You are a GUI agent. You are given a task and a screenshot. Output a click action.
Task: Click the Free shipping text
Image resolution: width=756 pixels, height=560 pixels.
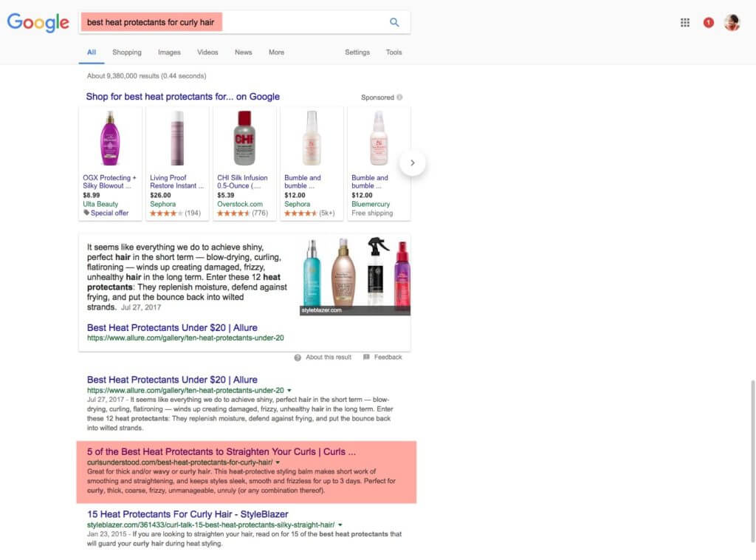coord(372,213)
